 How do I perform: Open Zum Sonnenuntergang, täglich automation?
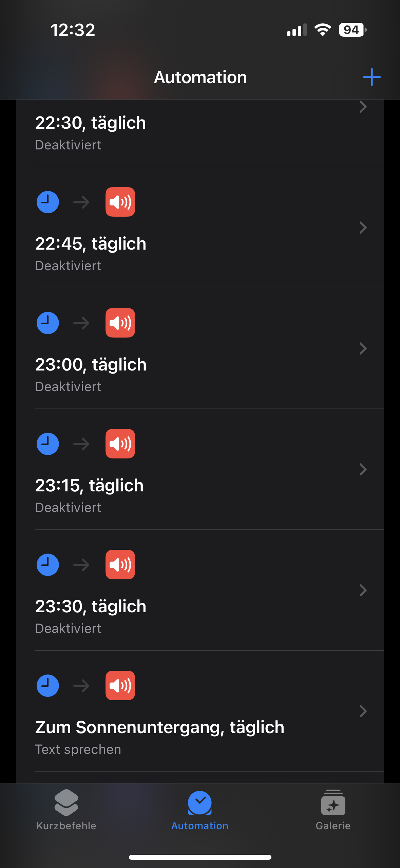click(x=159, y=727)
